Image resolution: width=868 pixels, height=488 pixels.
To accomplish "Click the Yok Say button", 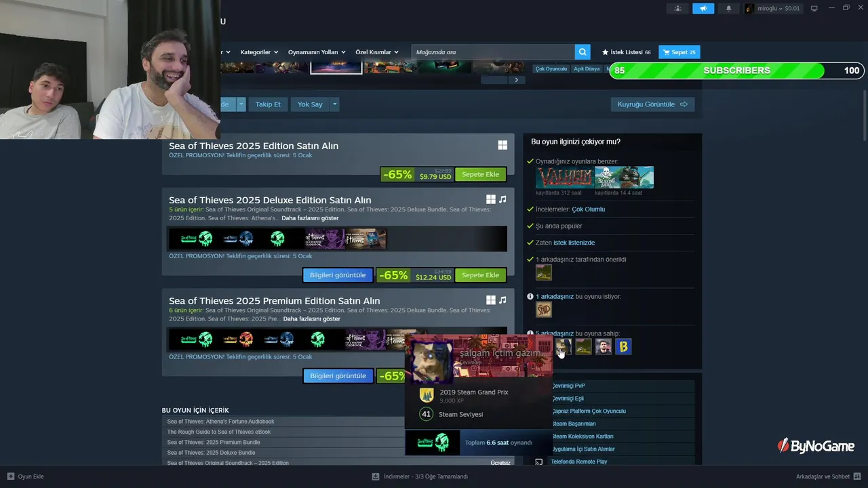I will (x=310, y=104).
